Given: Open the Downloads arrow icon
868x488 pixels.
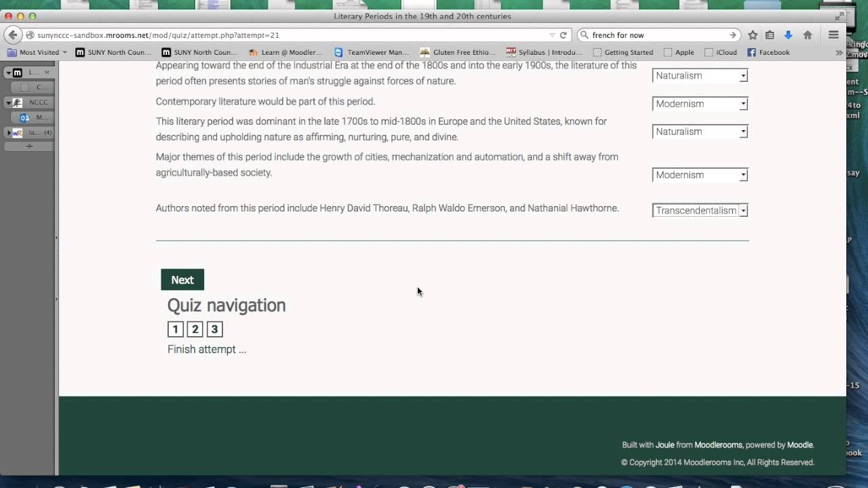Looking at the screenshot, I should [788, 35].
